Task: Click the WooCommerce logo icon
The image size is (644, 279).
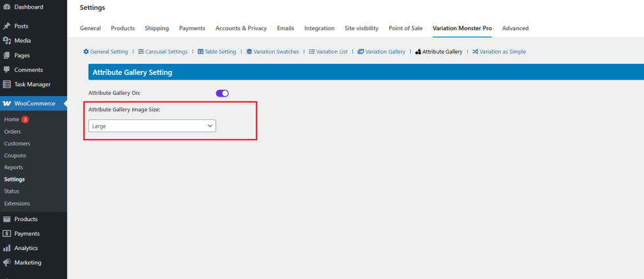Action: pos(7,103)
